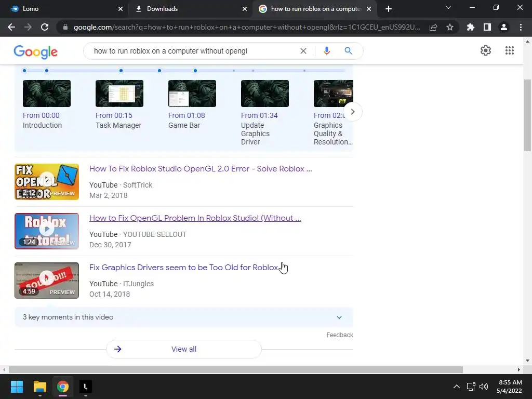Show next key moments with arrow
This screenshot has width=532, height=399.
click(353, 112)
